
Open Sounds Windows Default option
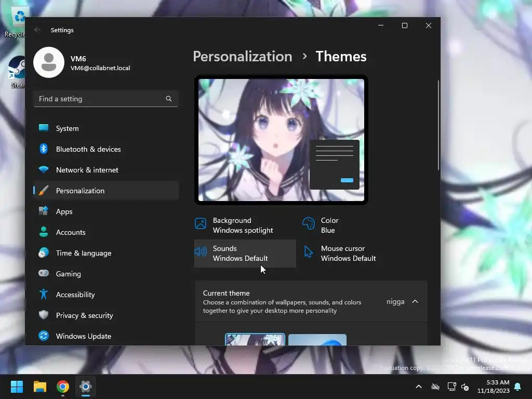pos(245,254)
